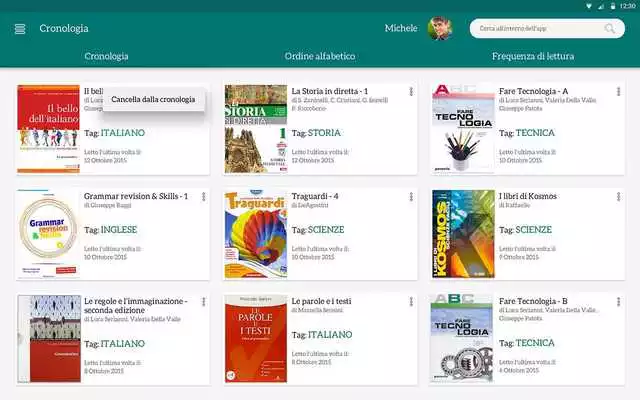This screenshot has height=400, width=640.
Task: Select Cancella dalla cronologia menu entry
Action: click(x=153, y=99)
